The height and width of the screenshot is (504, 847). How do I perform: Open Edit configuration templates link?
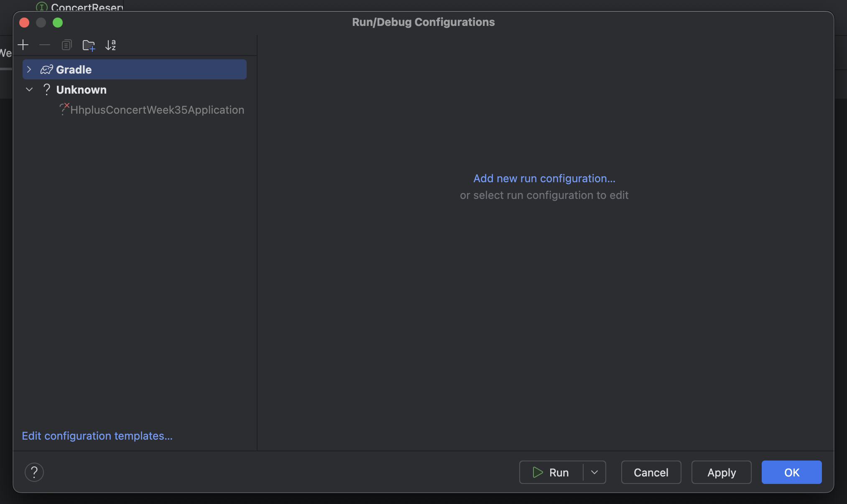[x=97, y=436]
